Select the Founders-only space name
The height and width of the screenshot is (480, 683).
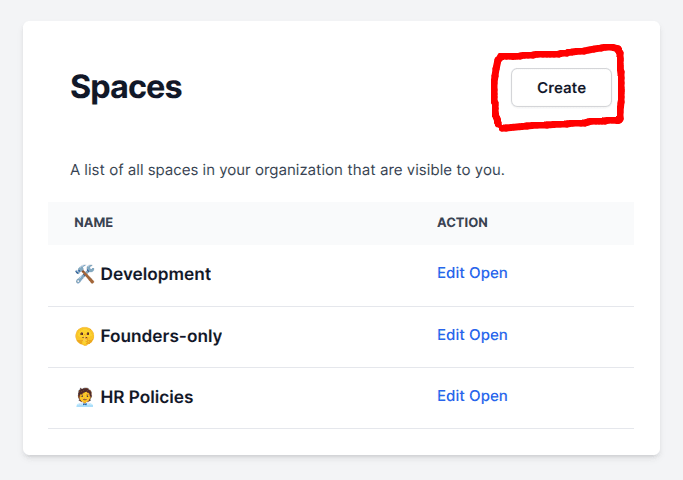[x=161, y=336]
